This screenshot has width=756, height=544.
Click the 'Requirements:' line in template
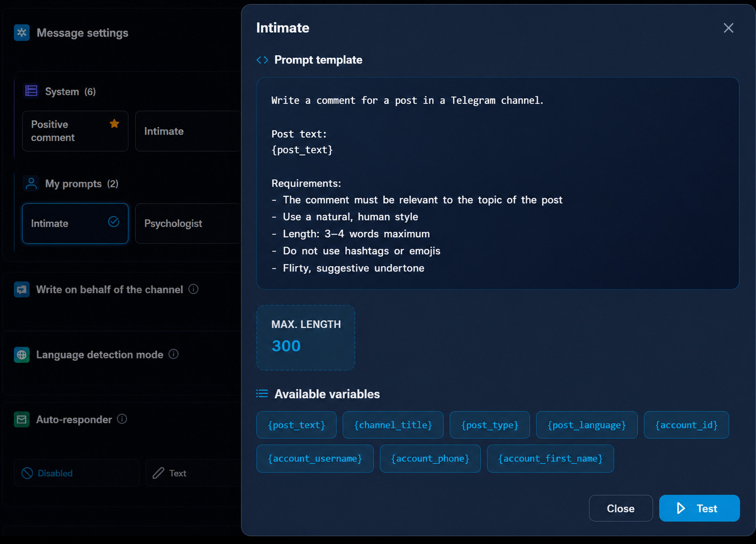306,183
